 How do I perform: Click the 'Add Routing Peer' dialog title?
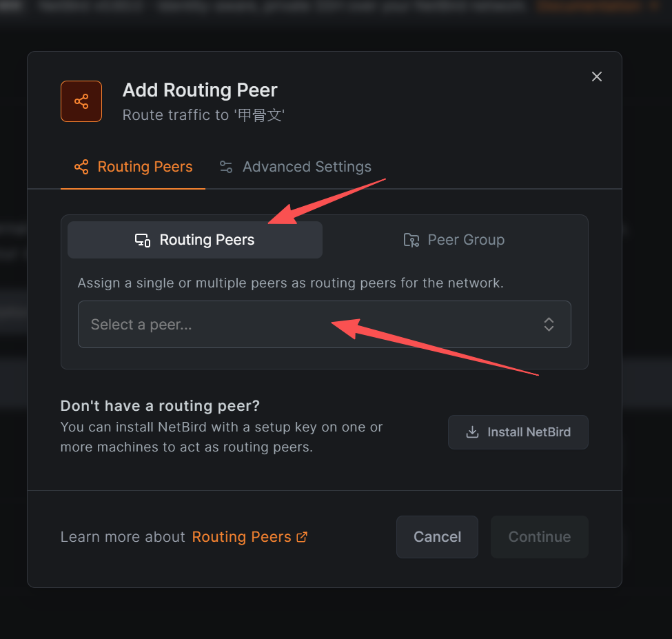click(x=200, y=90)
